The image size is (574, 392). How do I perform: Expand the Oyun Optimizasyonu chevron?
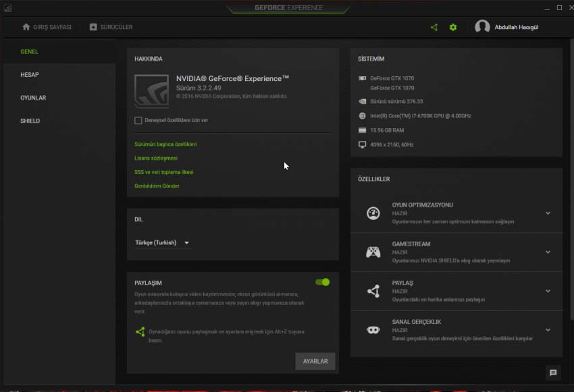point(548,213)
